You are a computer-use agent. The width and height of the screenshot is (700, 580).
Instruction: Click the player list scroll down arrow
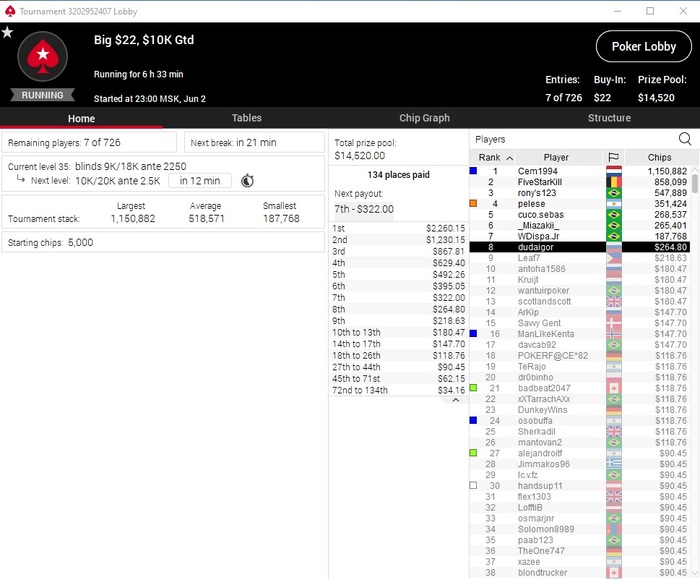[695, 573]
